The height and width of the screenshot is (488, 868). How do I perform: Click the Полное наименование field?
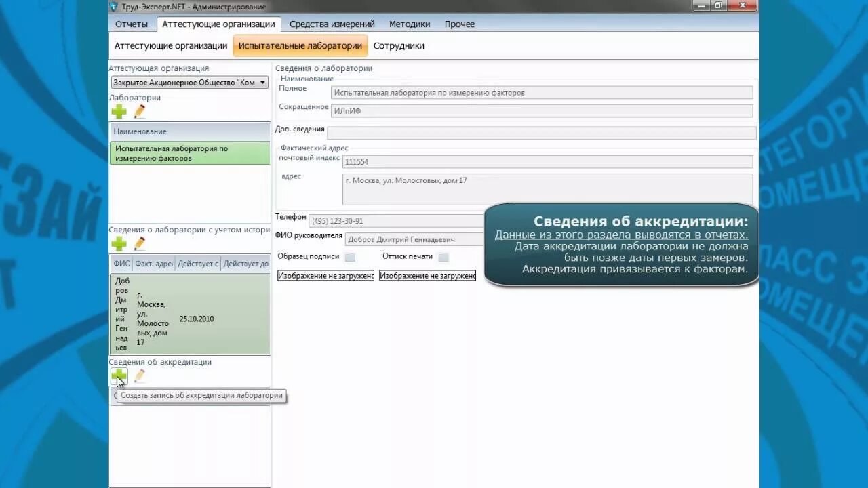point(542,93)
